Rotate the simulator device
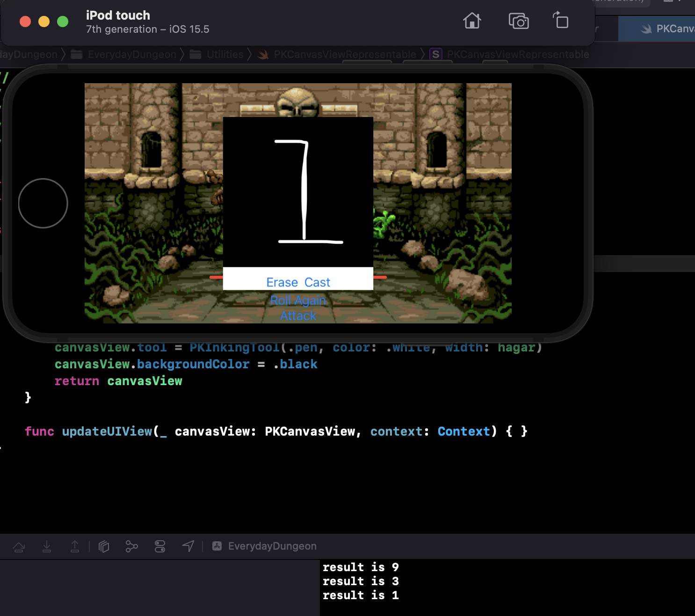This screenshot has height=616, width=695. click(561, 21)
